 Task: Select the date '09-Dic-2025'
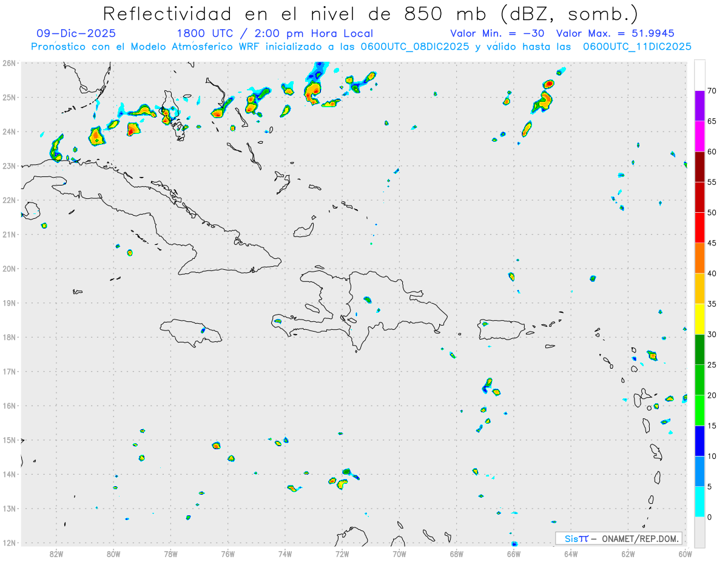click(x=76, y=34)
